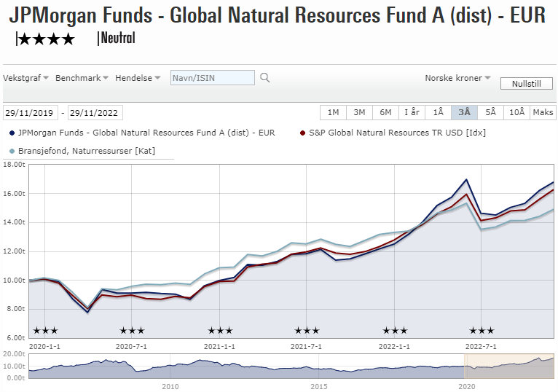Image resolution: width=558 pixels, height=392 pixels.
Task: Select the 10Å time range
Action: [516, 112]
